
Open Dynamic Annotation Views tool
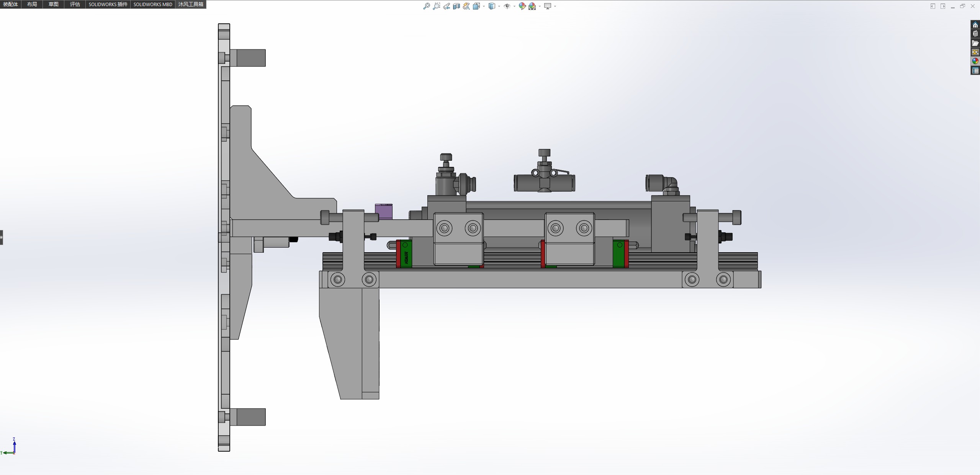(466, 6)
